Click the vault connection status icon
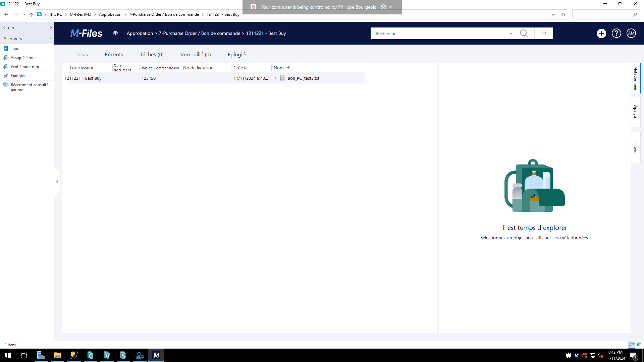 pyautogui.click(x=115, y=33)
